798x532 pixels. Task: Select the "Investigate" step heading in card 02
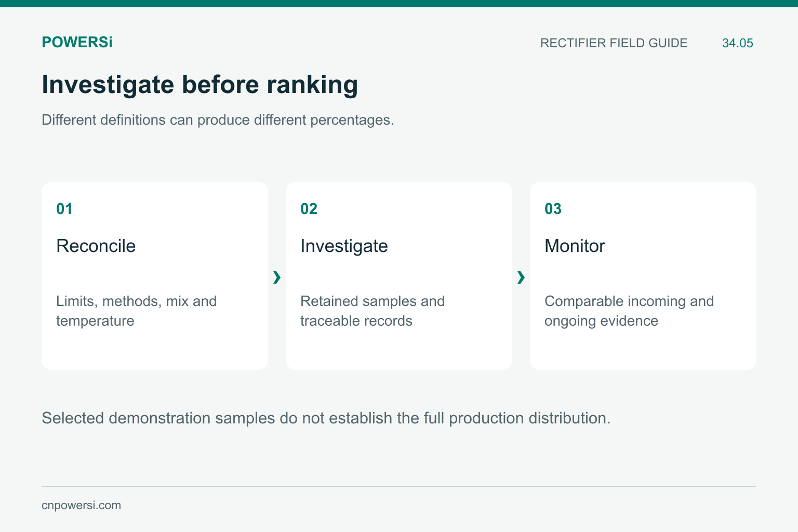(x=344, y=246)
